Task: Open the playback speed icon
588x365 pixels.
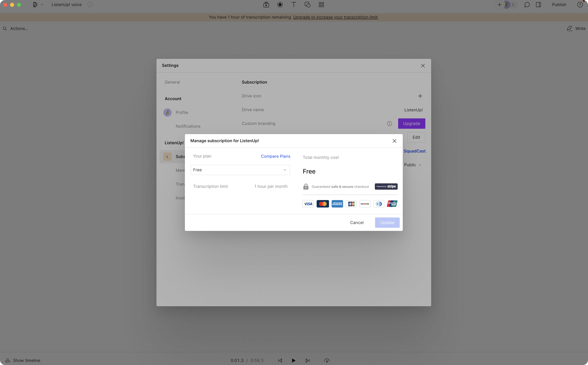Action: coord(327,360)
